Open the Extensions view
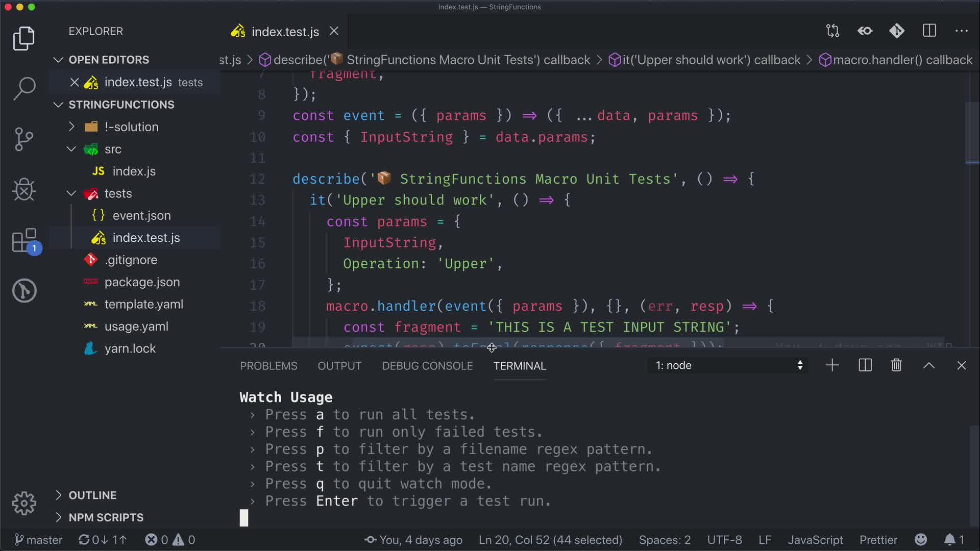The width and height of the screenshot is (980, 551). click(24, 240)
